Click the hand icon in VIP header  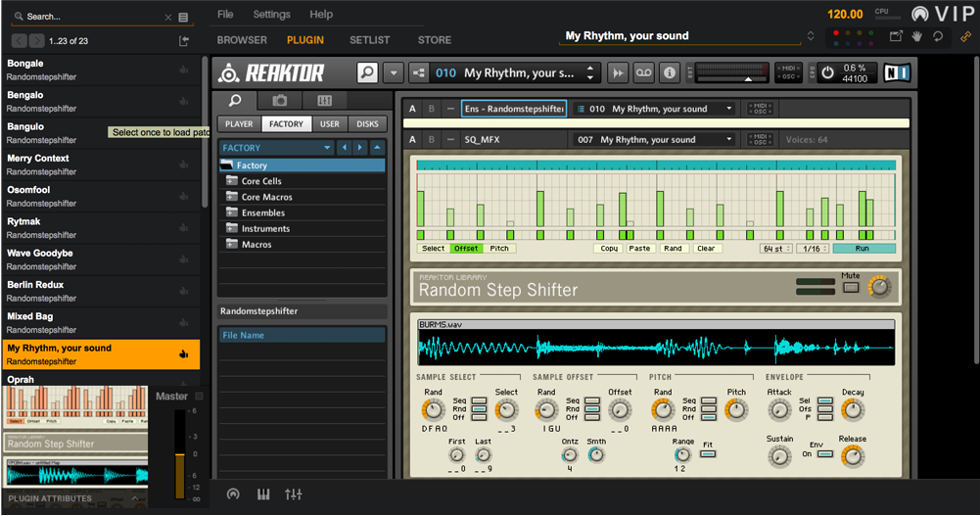[x=917, y=36]
